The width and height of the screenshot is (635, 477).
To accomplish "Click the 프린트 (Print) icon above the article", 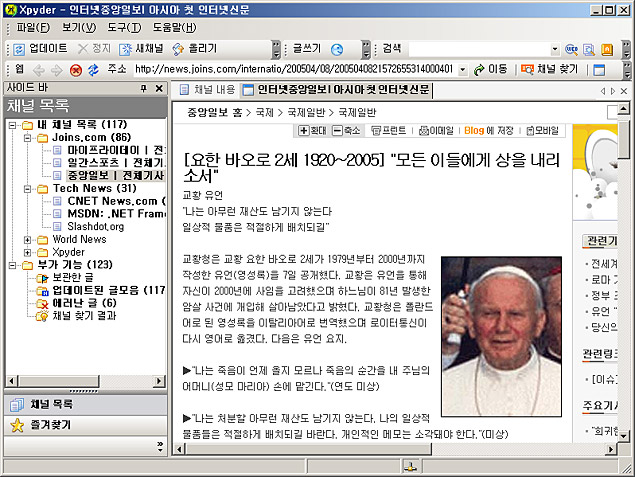I will (x=387, y=130).
